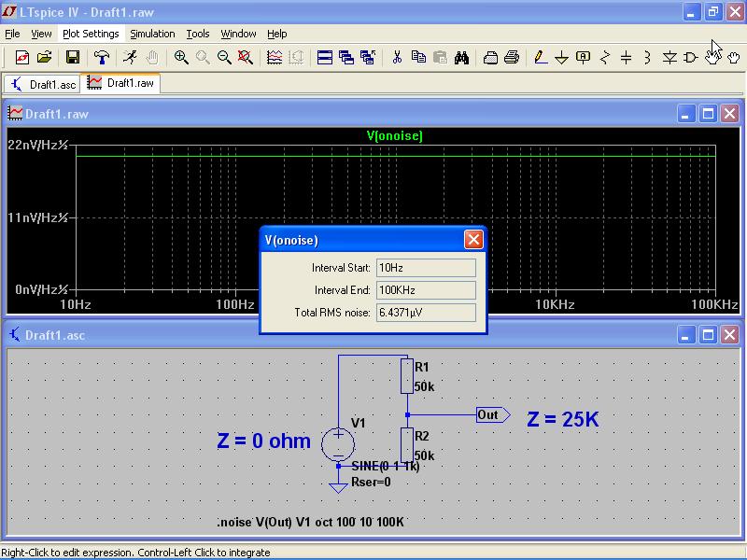Open the File menu
Viewport: 747px width, 560px height.
click(12, 34)
